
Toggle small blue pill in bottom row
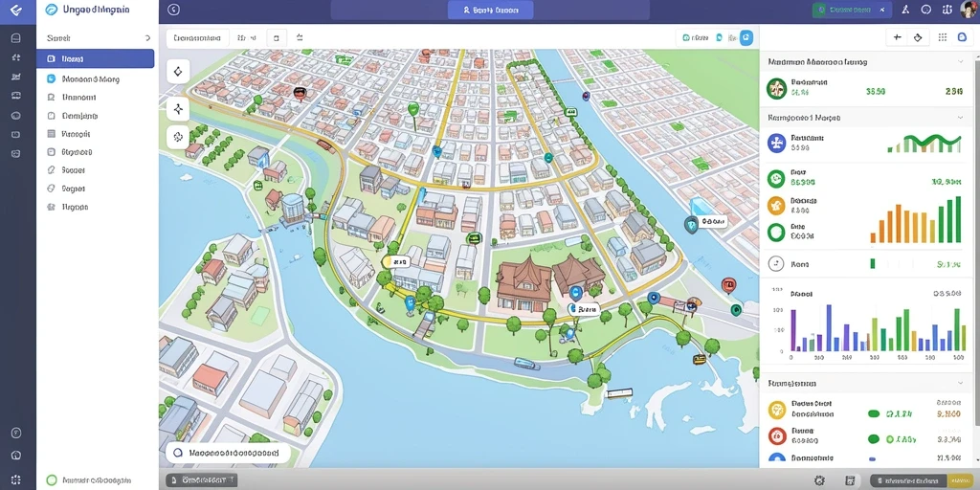(874, 460)
